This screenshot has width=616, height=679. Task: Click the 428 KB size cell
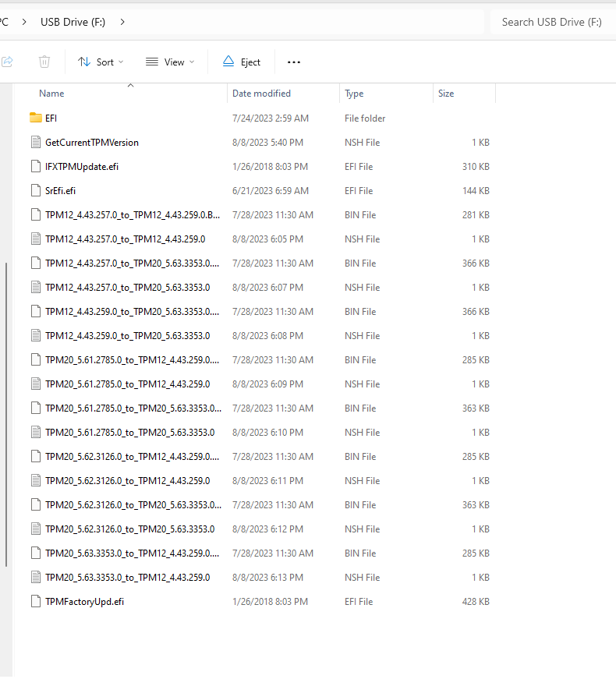[x=476, y=602]
